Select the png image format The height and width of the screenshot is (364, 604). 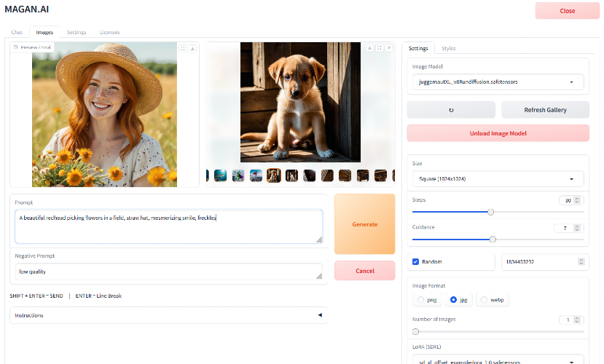pyautogui.click(x=421, y=299)
